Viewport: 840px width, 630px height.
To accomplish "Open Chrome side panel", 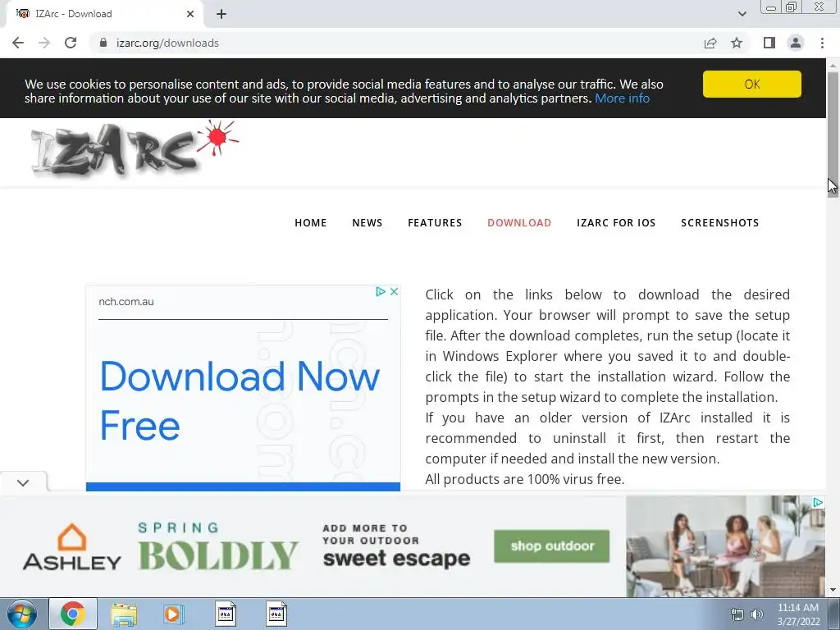I will click(769, 43).
